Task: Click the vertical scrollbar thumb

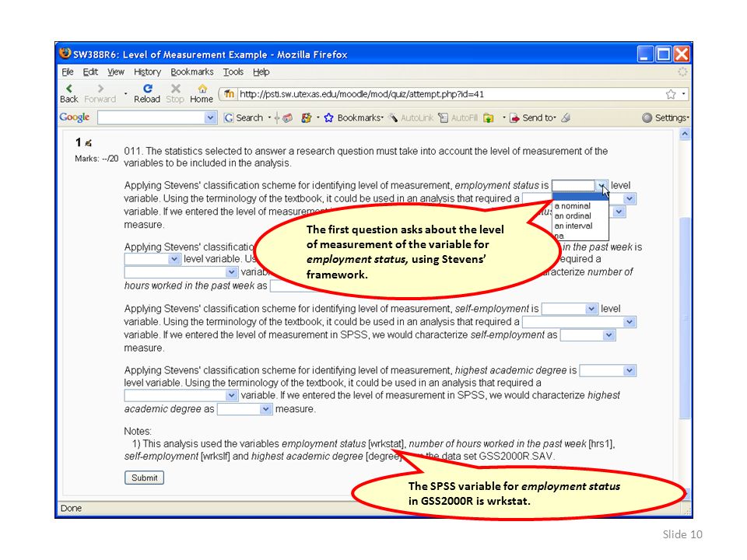Action: point(685,317)
